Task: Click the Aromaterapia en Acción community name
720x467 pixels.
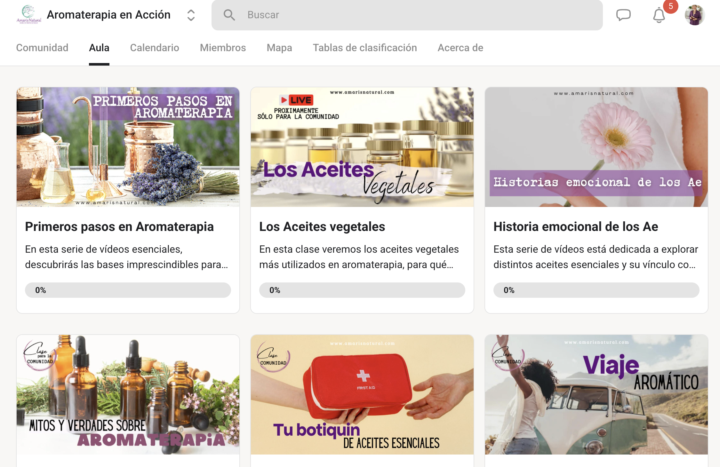Action: (x=108, y=15)
